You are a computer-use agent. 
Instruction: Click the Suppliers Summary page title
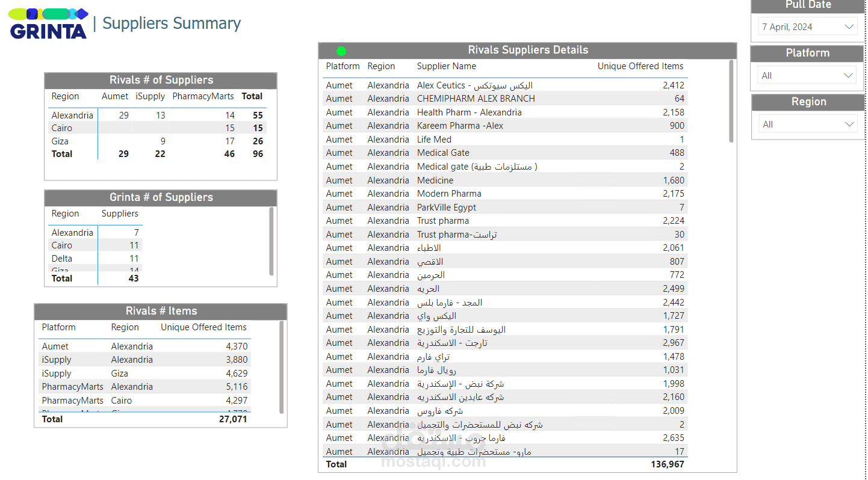(172, 23)
